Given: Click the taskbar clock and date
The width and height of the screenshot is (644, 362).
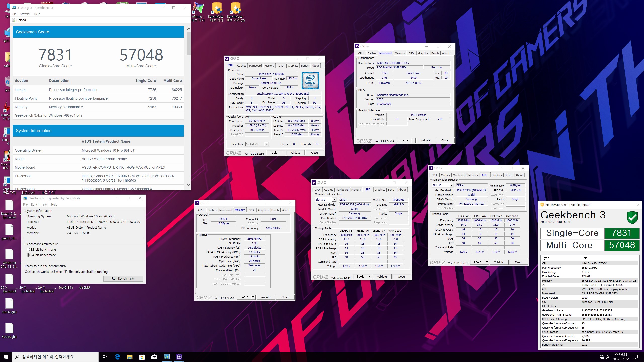Looking at the screenshot, I should 620,357.
